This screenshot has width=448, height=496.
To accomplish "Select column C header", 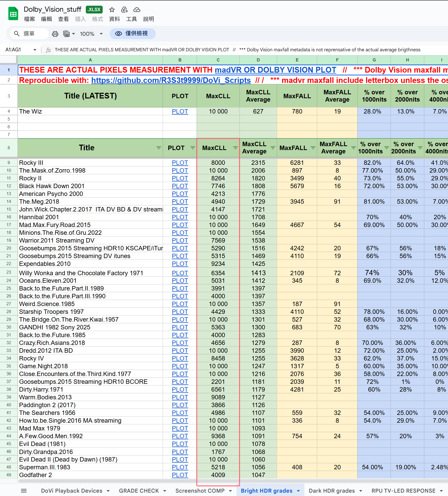I will (x=218, y=60).
